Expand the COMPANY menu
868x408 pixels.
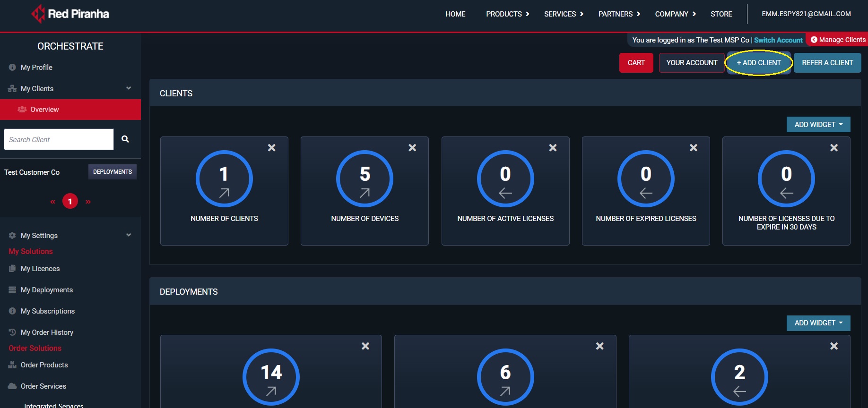tap(676, 14)
